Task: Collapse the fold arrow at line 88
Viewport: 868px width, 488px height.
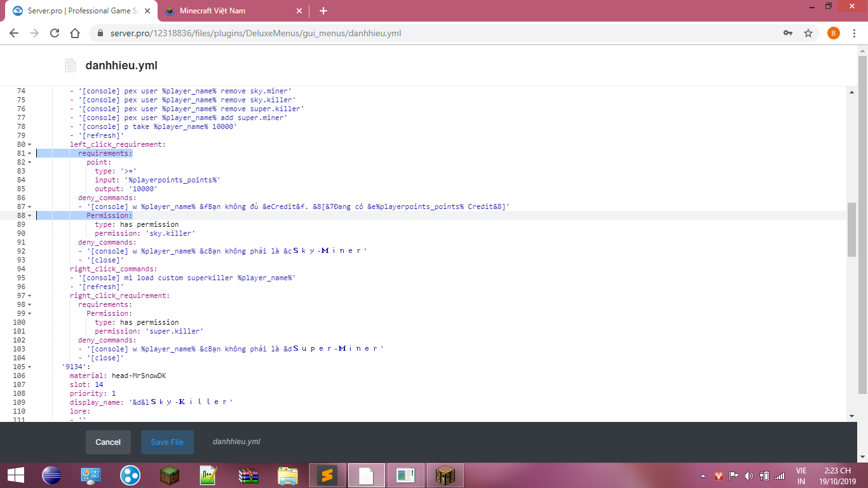Action: (x=29, y=215)
